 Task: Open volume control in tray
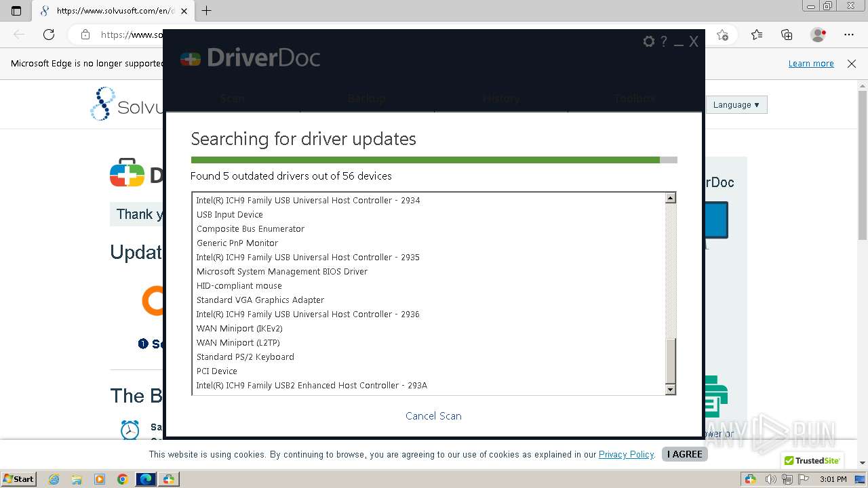tap(771, 479)
